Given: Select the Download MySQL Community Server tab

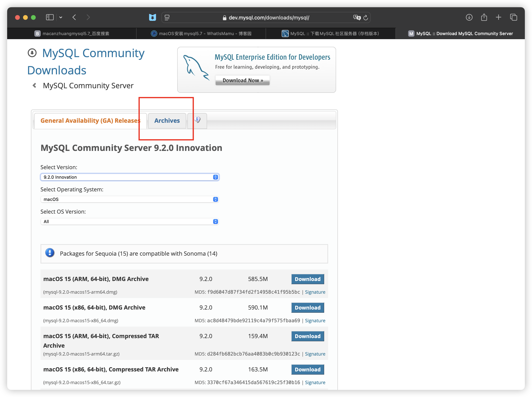Looking at the screenshot, I should (460, 33).
